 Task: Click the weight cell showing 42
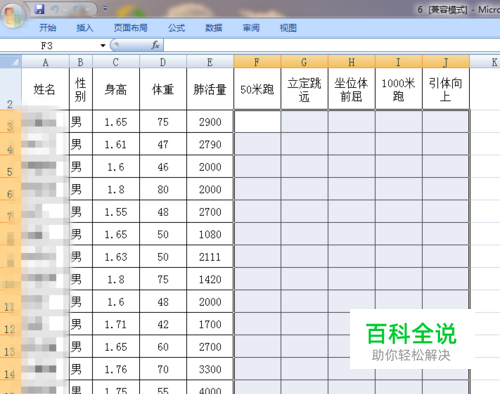pos(163,324)
